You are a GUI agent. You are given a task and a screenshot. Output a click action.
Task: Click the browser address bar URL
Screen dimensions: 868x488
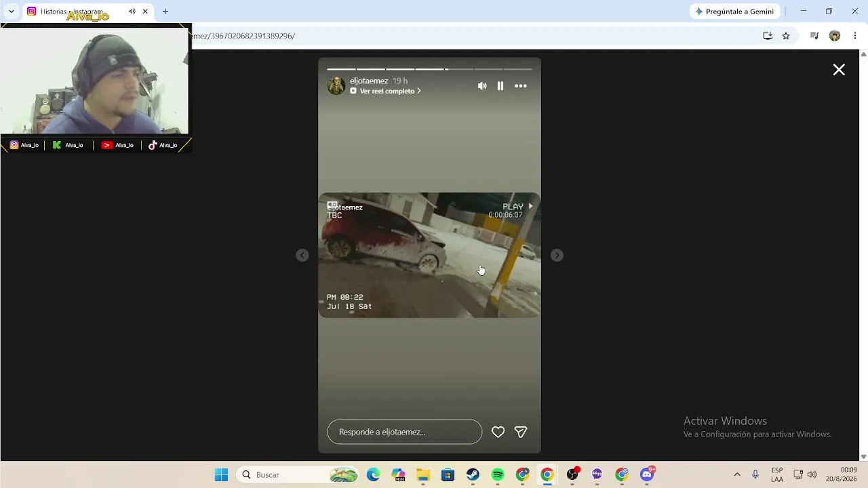tap(244, 36)
